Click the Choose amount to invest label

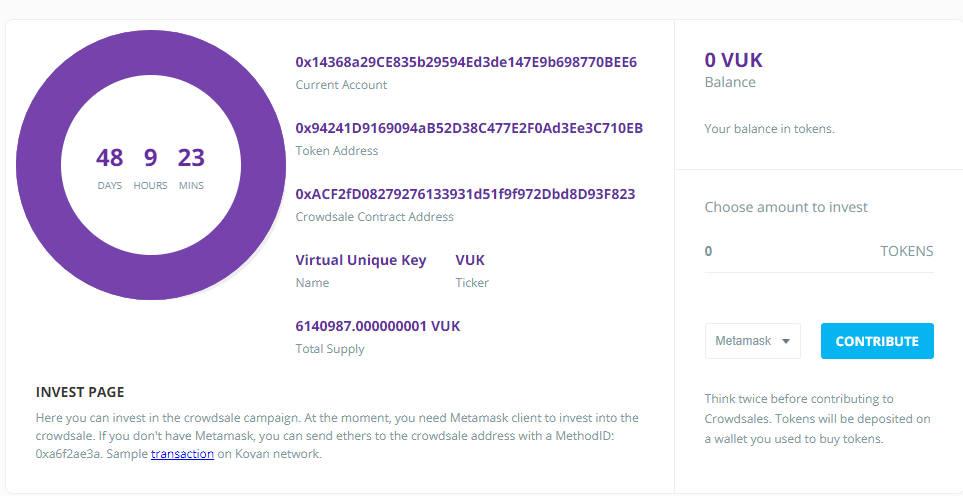[x=786, y=207]
